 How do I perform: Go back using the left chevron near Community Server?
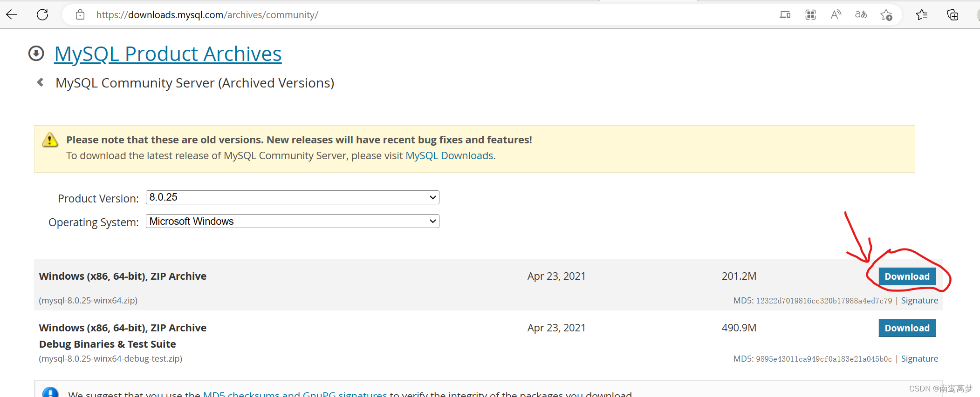41,82
